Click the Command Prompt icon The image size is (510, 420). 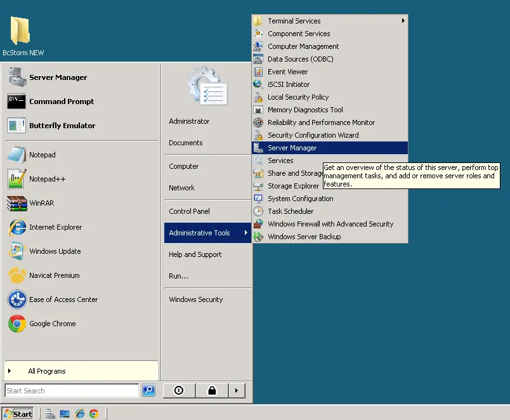pos(16,102)
